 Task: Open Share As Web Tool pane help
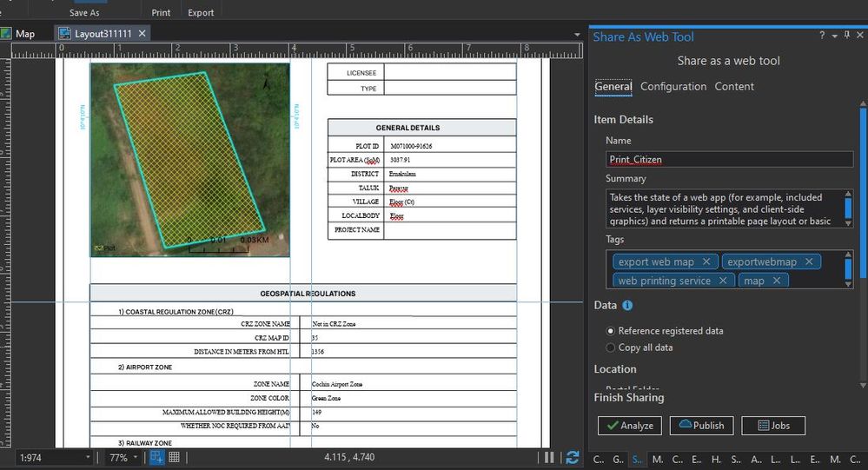(822, 36)
